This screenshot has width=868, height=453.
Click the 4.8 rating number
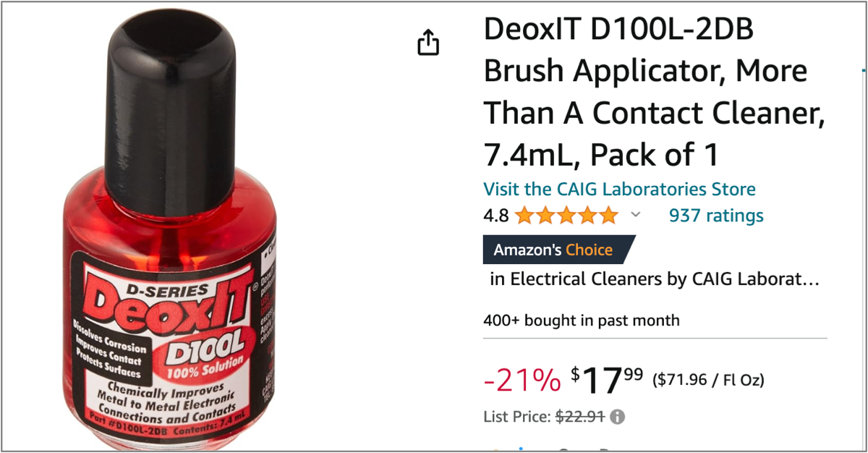click(496, 216)
